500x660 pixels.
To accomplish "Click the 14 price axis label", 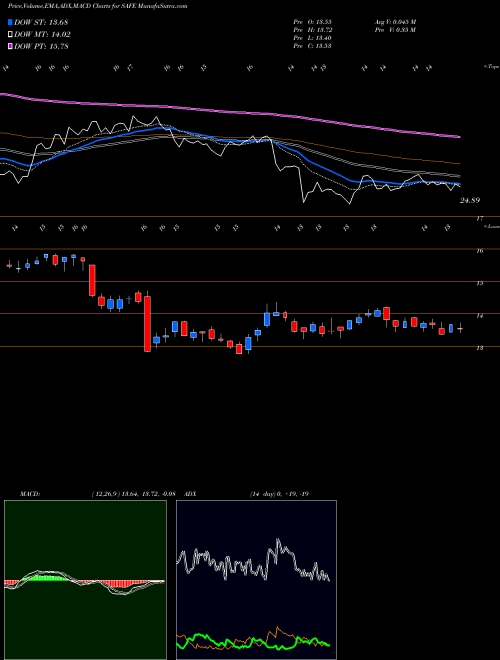I will 479,316.
